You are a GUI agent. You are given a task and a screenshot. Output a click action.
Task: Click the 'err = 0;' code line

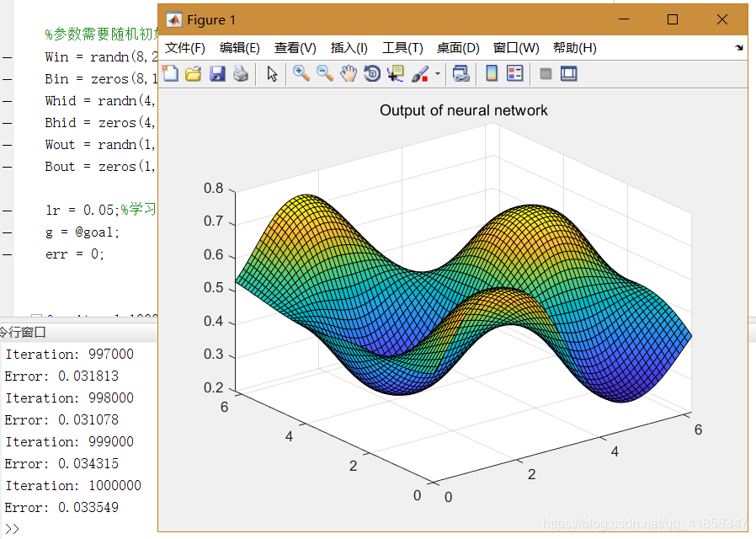[x=75, y=254]
